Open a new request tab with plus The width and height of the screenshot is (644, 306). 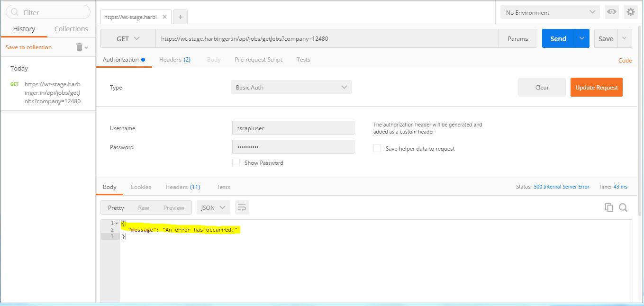(181, 17)
